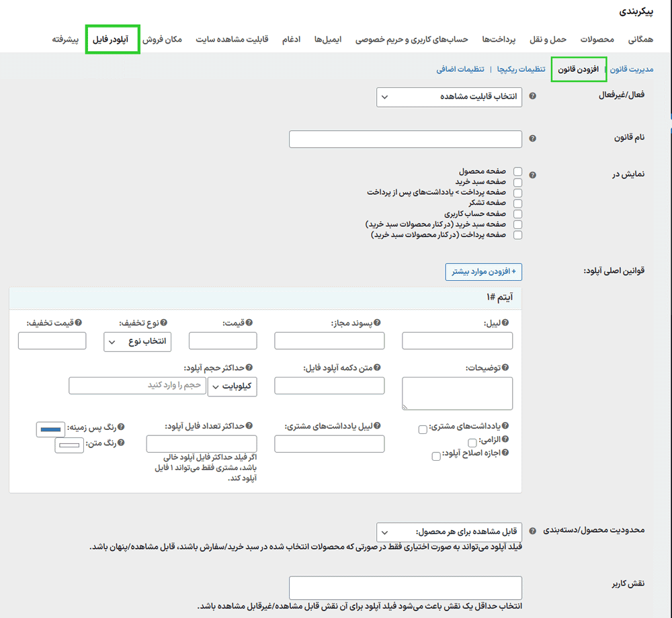
Task: Click the افزودن موارد بیشتر button
Action: 483,271
